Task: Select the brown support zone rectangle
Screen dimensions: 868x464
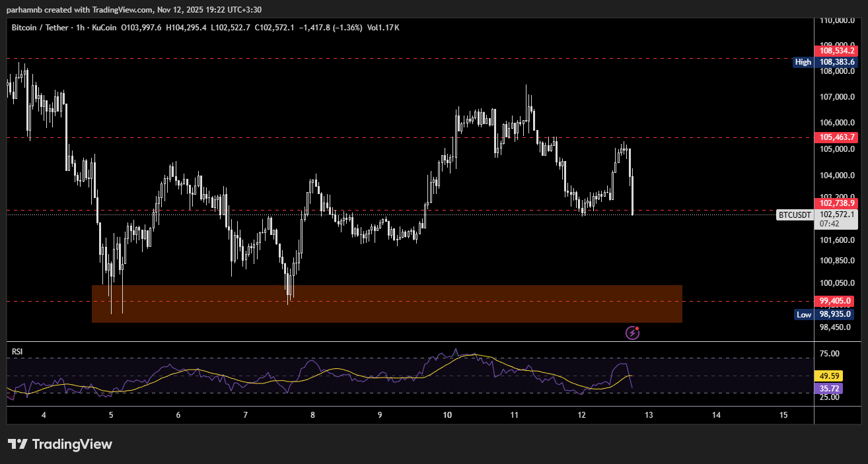Action: point(386,304)
